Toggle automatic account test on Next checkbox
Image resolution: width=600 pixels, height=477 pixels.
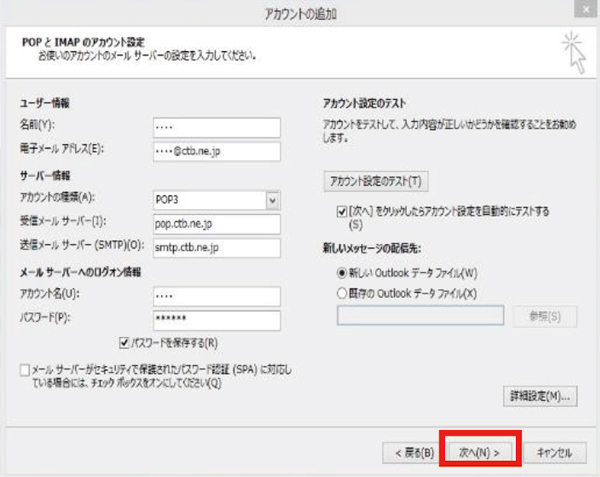343,212
